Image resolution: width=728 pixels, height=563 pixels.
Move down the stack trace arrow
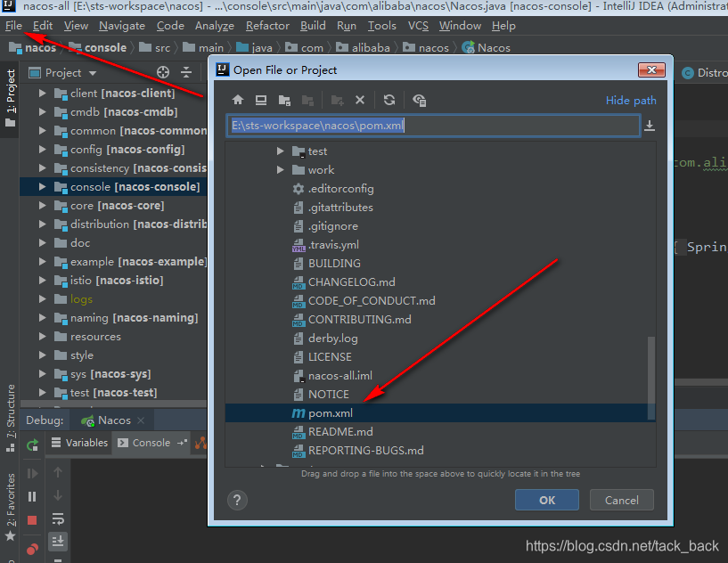coord(58,495)
